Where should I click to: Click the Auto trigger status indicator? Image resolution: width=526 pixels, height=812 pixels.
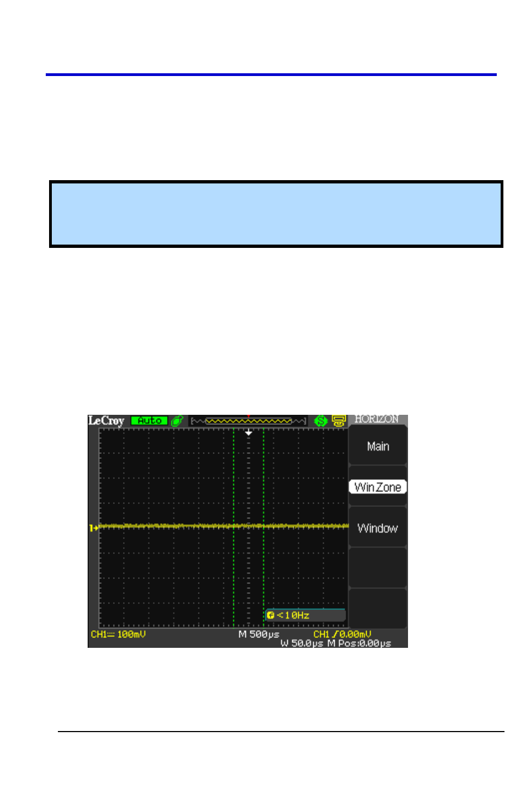coord(149,421)
